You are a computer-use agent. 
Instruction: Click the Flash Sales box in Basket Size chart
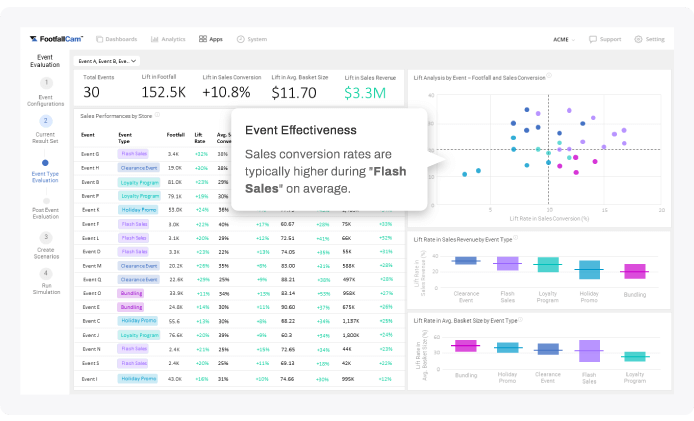point(589,351)
